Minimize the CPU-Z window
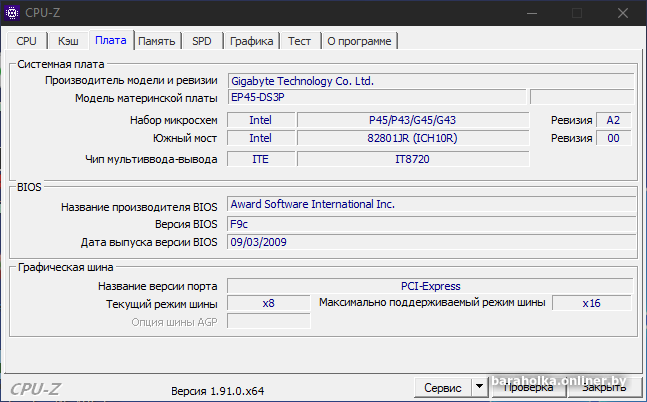The image size is (647, 402). tap(532, 13)
